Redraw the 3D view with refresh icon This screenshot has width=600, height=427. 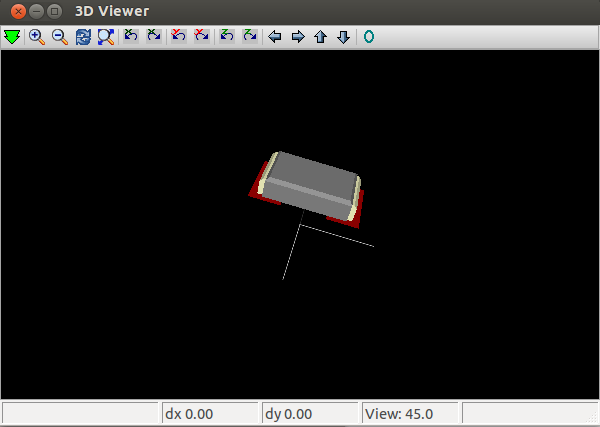coord(83,37)
